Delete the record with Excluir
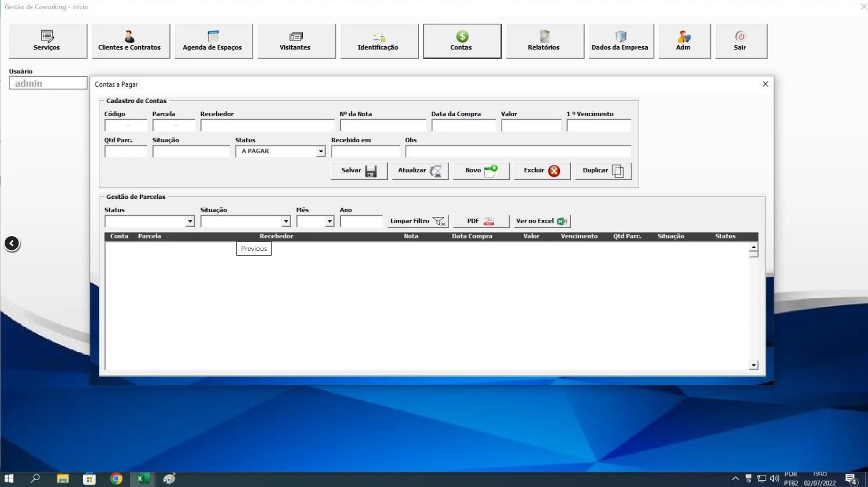This screenshot has height=487, width=868. tap(542, 171)
